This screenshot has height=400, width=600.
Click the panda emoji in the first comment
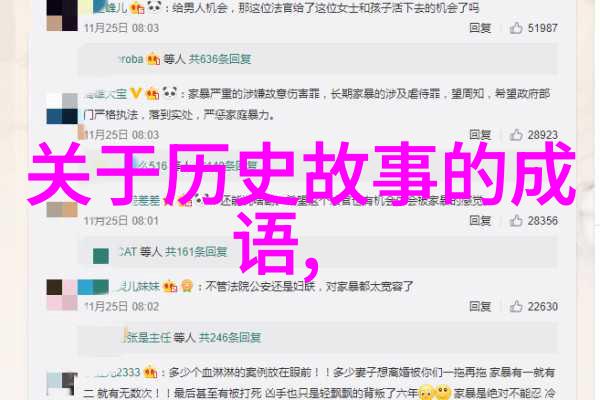tap(154, 7)
